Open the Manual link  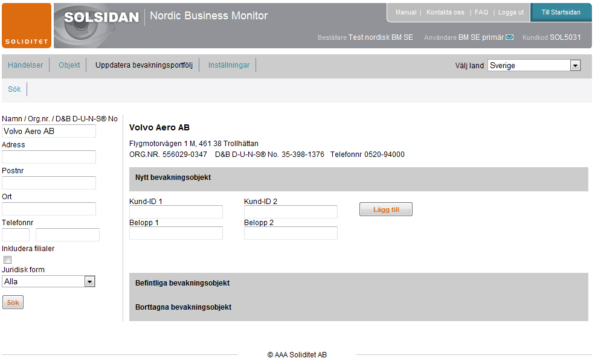(x=406, y=12)
